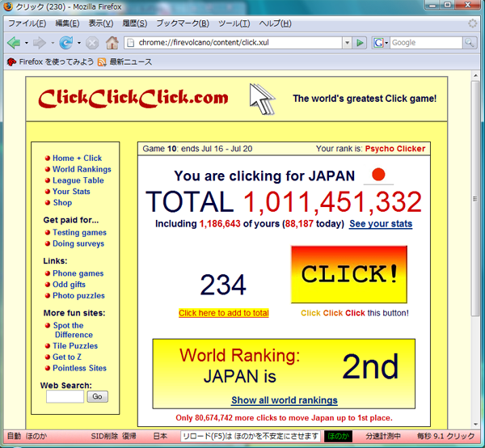The image size is (485, 448).
Task: Open the ブックマーク(B) menu
Action: pyautogui.click(x=183, y=23)
